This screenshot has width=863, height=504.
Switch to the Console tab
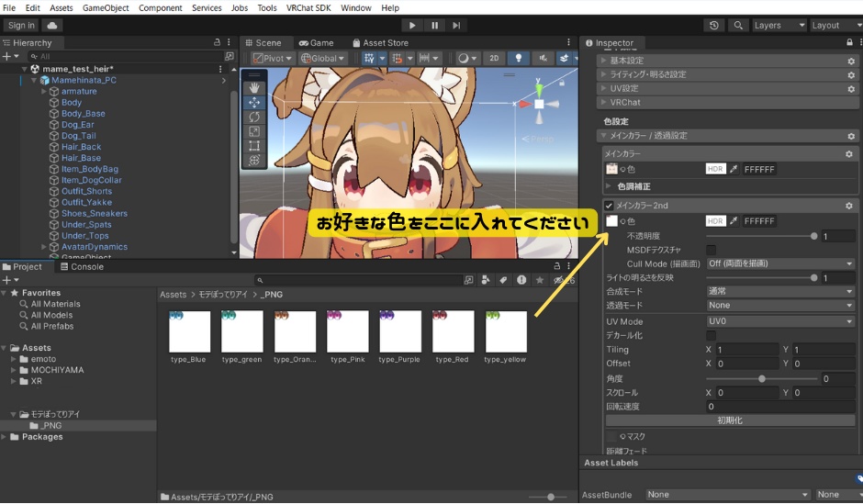click(82, 266)
